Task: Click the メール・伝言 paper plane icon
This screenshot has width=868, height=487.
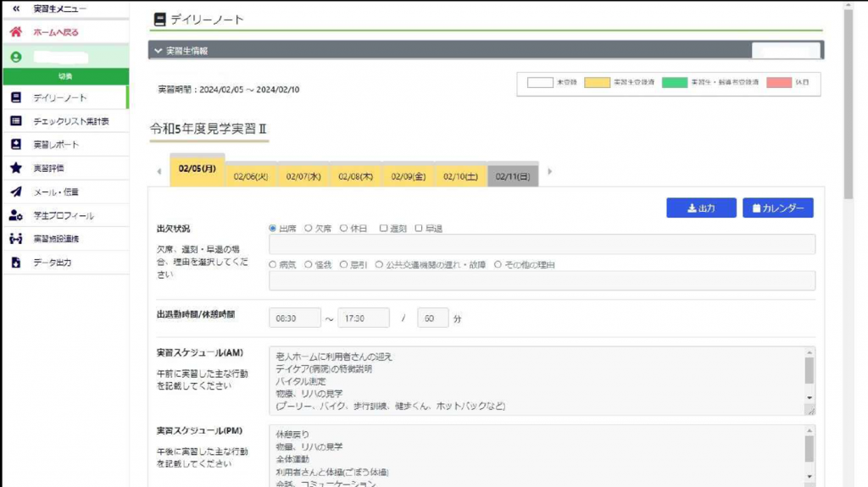Action: click(16, 191)
